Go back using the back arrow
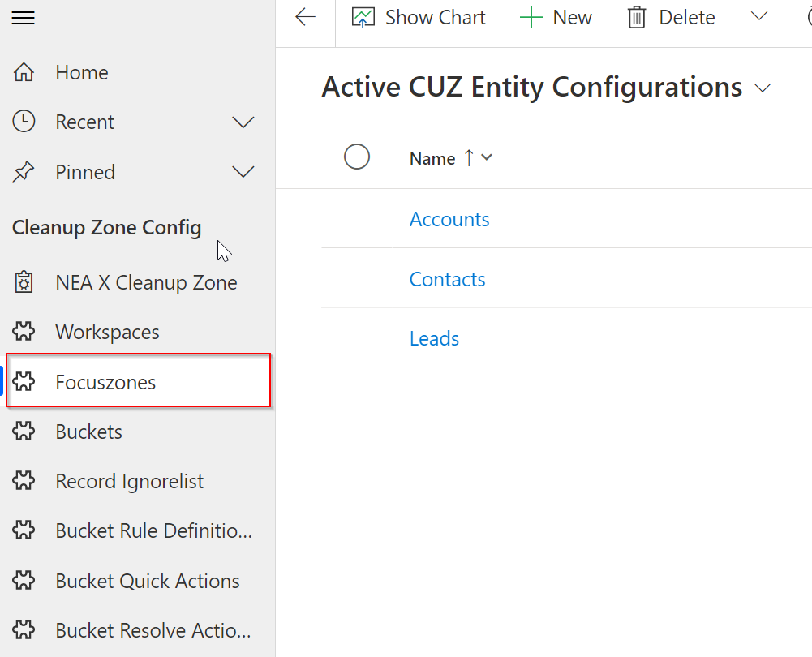Screen dimensions: 812x657 pyautogui.click(x=305, y=16)
